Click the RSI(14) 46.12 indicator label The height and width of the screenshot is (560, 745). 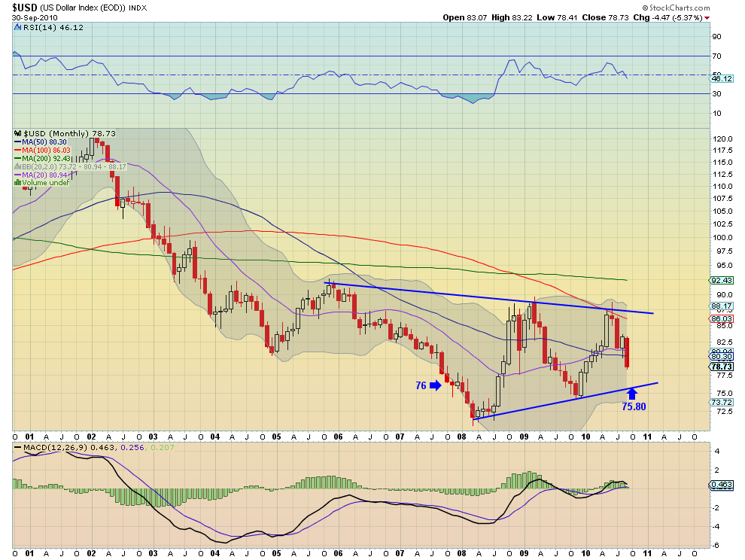coord(53,28)
